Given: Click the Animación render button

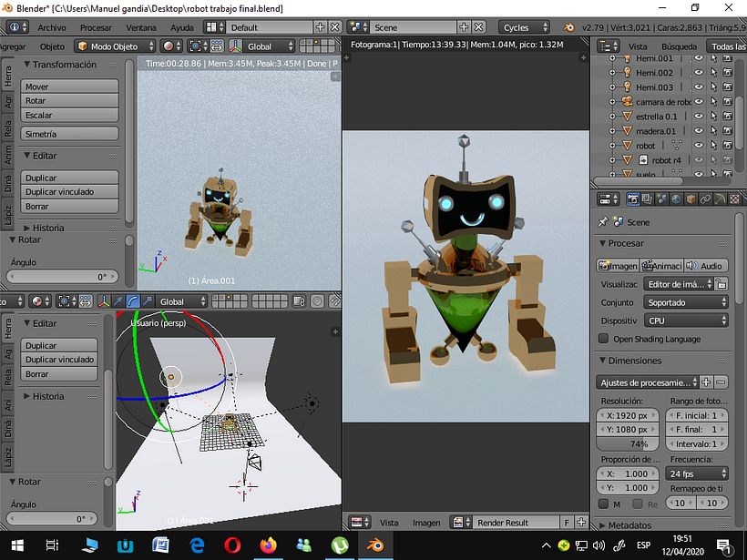Looking at the screenshot, I should tap(661, 266).
